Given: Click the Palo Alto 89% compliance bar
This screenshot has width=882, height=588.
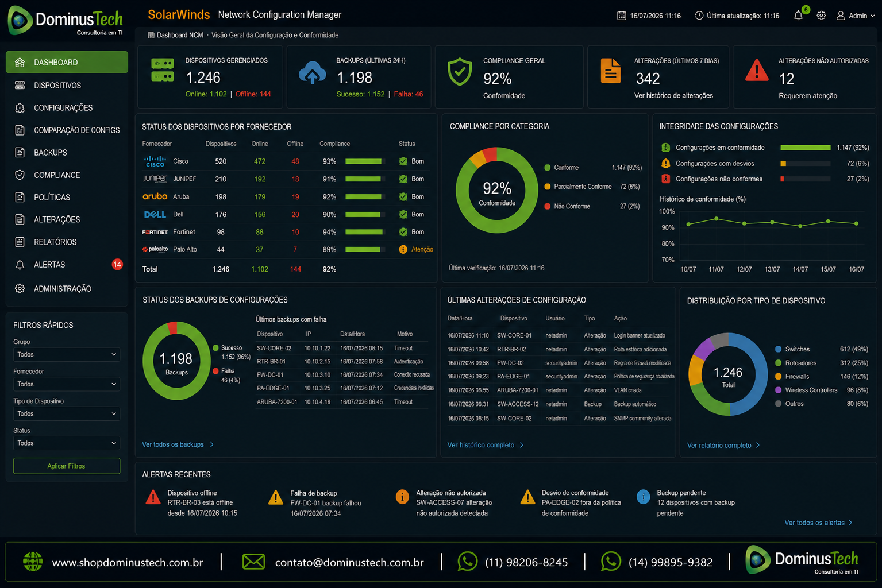Looking at the screenshot, I should tap(365, 249).
